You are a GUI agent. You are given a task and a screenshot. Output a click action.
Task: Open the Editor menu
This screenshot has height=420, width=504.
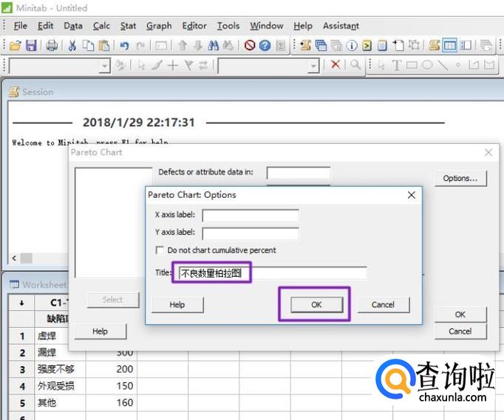pos(194,26)
